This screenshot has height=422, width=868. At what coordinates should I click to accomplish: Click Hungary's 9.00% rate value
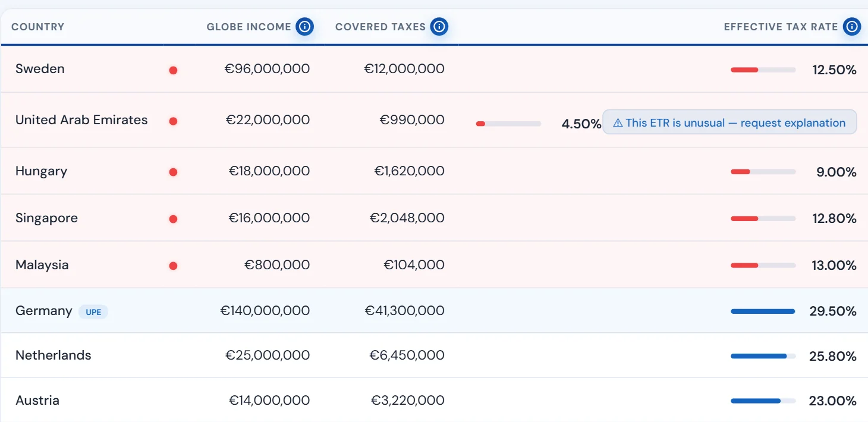[x=836, y=172]
